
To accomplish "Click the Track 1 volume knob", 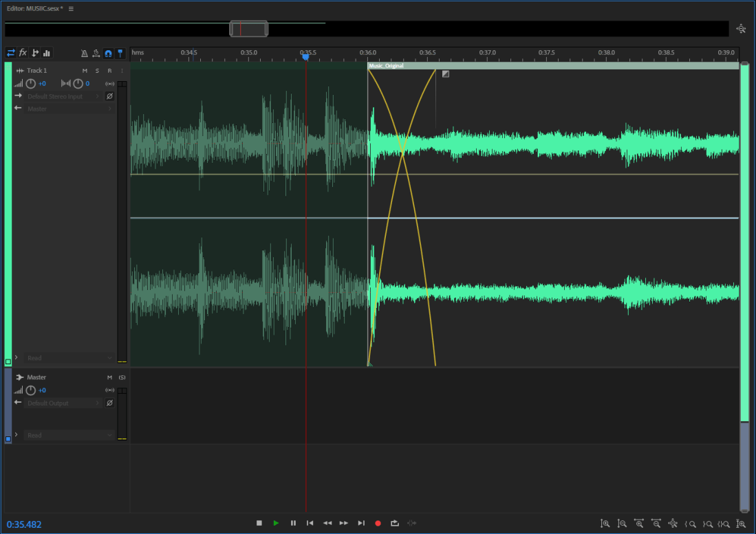I will 30,84.
